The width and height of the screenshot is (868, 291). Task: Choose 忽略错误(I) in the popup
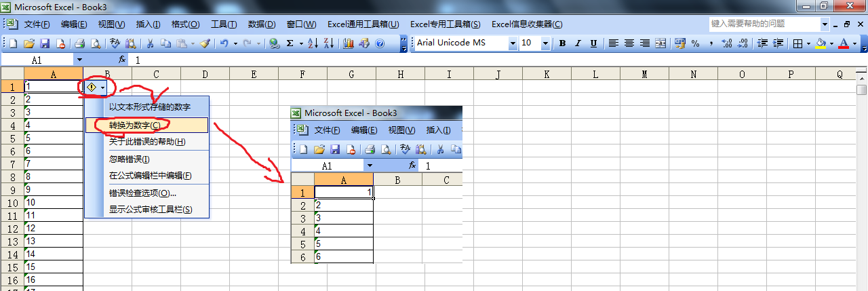point(147,159)
